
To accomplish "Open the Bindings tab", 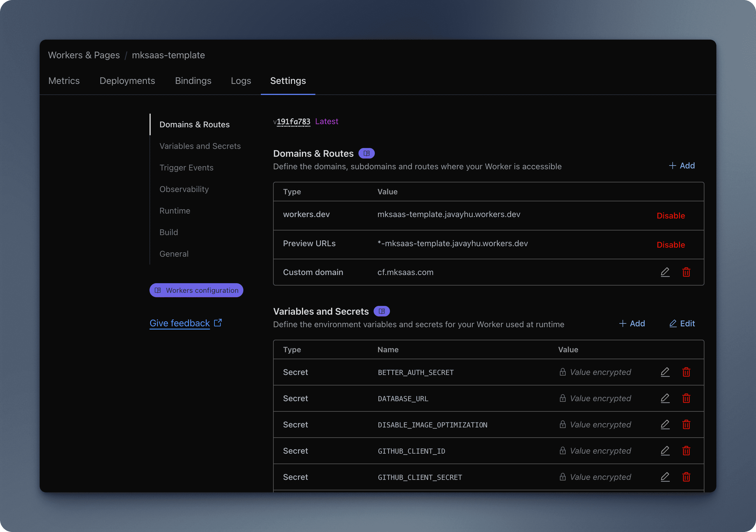I will [x=193, y=81].
